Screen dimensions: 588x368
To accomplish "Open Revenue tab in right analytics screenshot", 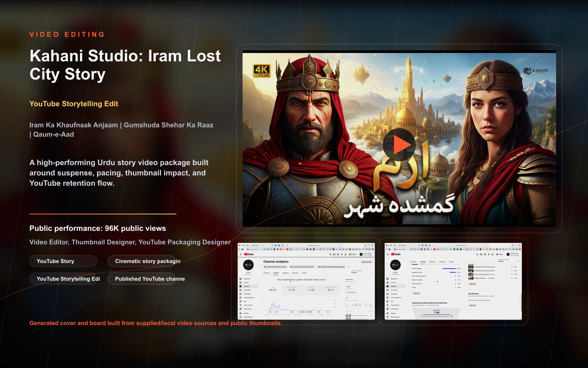I will coord(442,262).
